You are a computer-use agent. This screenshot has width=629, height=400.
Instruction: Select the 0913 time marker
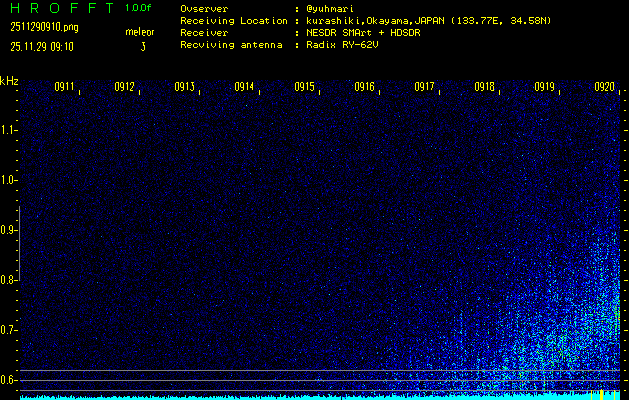click(184, 87)
